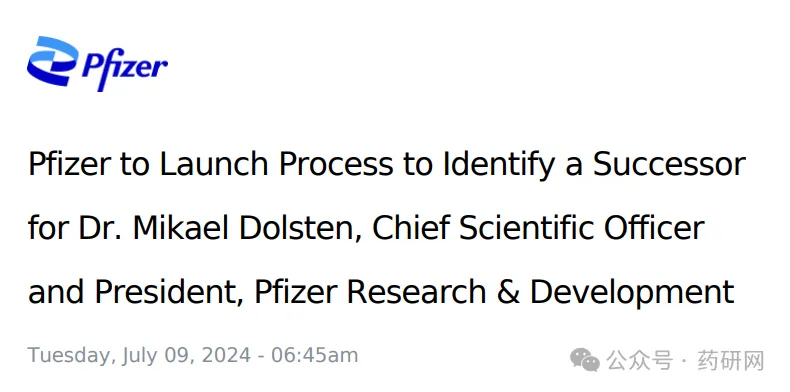
Task: Click the name "Dr. Mikael Dolsten"
Action: (x=219, y=228)
